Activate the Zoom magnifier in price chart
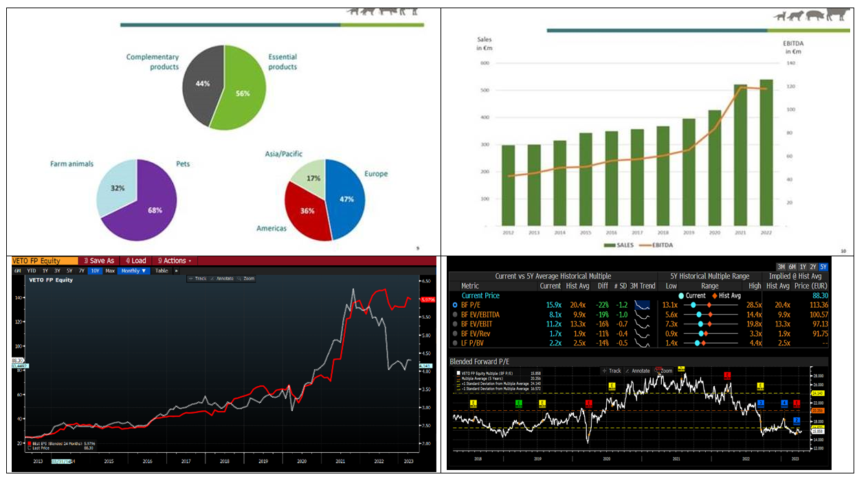Image resolution: width=868 pixels, height=481 pixels. click(246, 278)
